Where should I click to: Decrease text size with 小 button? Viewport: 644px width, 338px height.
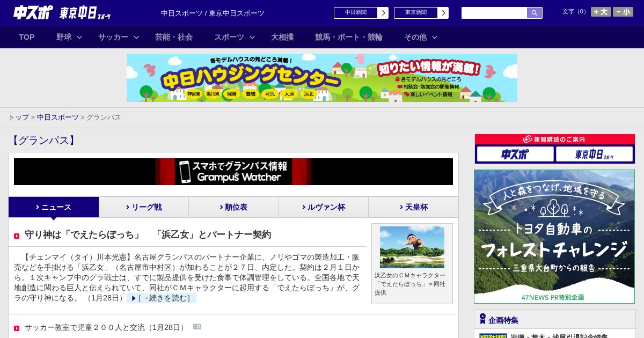(x=623, y=12)
